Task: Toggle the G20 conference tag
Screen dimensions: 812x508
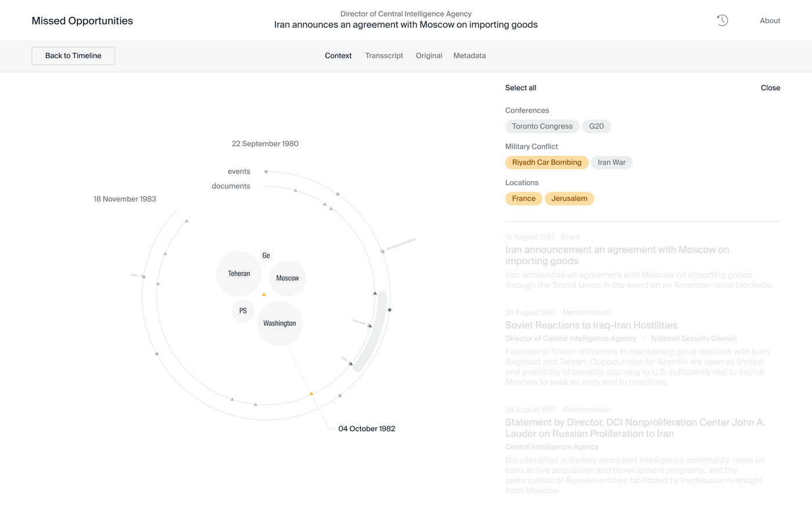Action: coord(596,127)
